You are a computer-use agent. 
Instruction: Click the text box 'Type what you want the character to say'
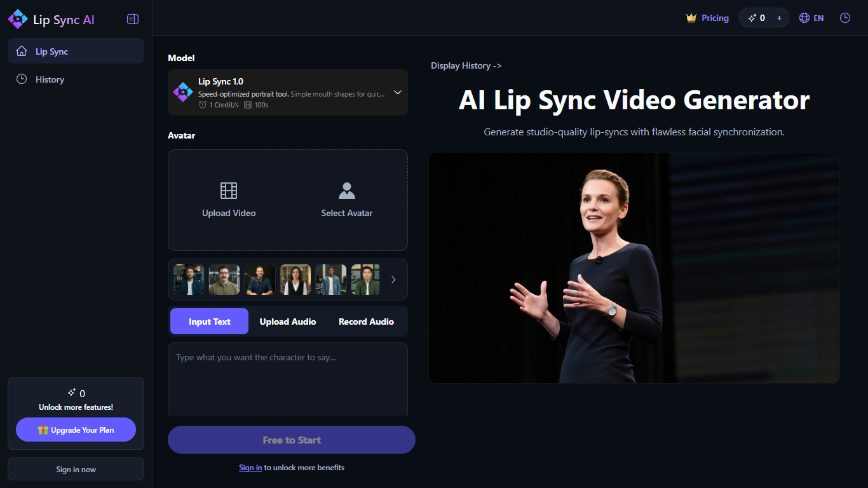click(288, 379)
